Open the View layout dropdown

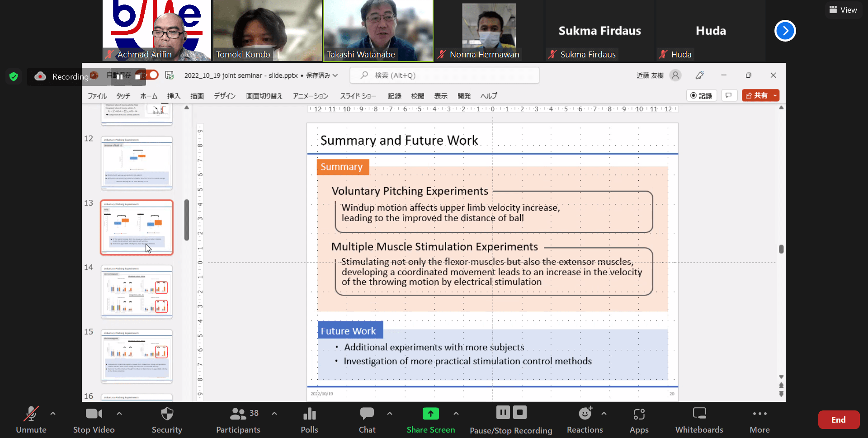[x=843, y=10]
